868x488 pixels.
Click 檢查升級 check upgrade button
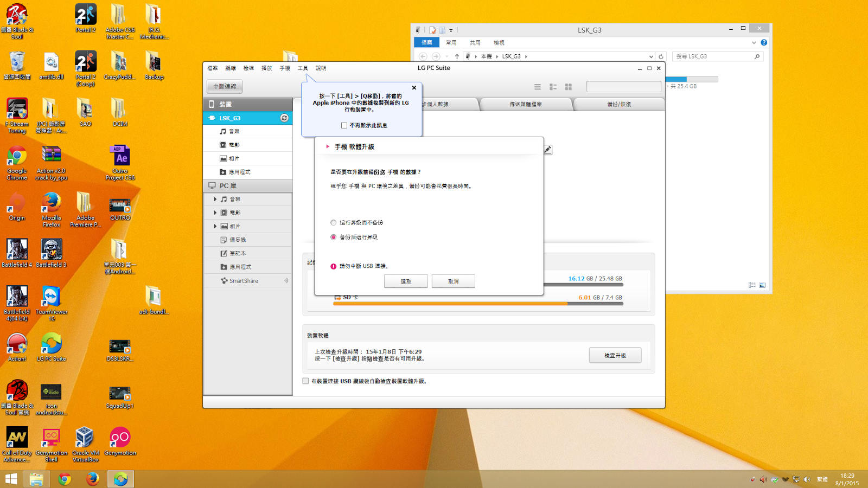point(615,355)
